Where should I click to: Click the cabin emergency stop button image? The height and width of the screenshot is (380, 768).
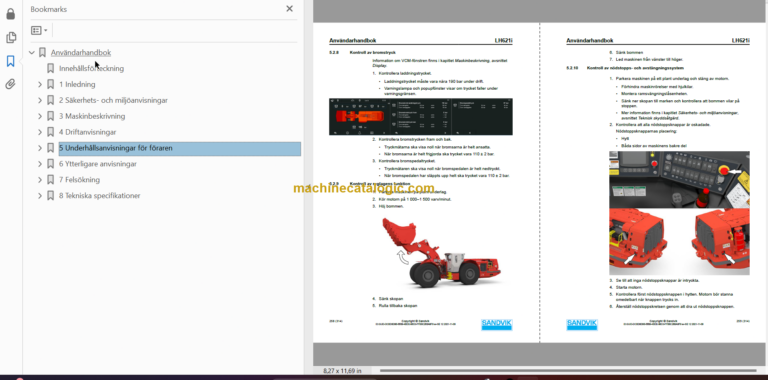679,180
